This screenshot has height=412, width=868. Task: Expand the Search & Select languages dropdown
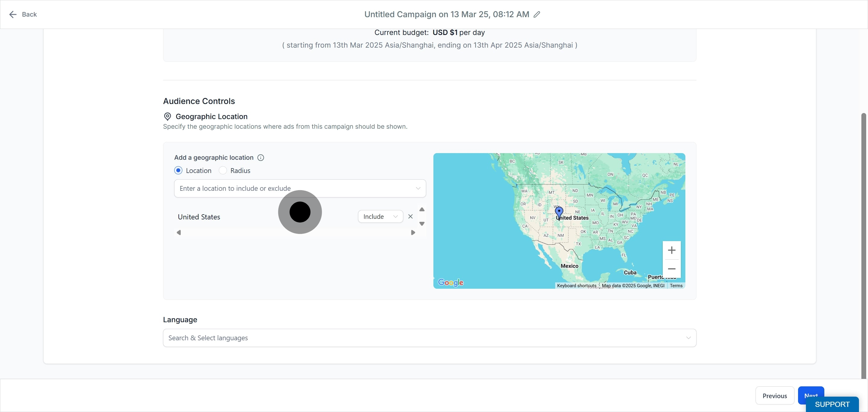(429, 338)
